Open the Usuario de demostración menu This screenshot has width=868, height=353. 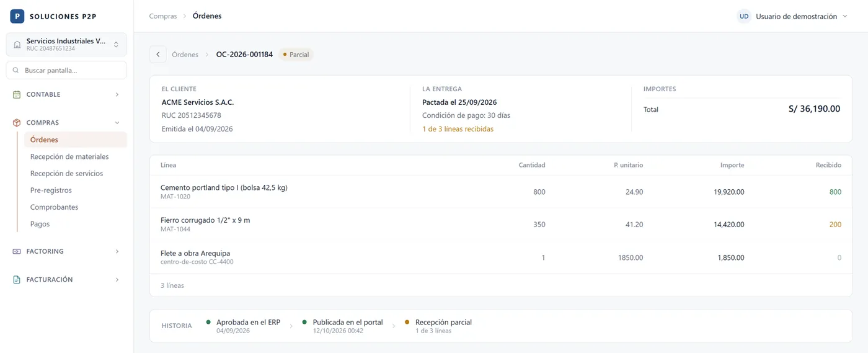tap(793, 16)
